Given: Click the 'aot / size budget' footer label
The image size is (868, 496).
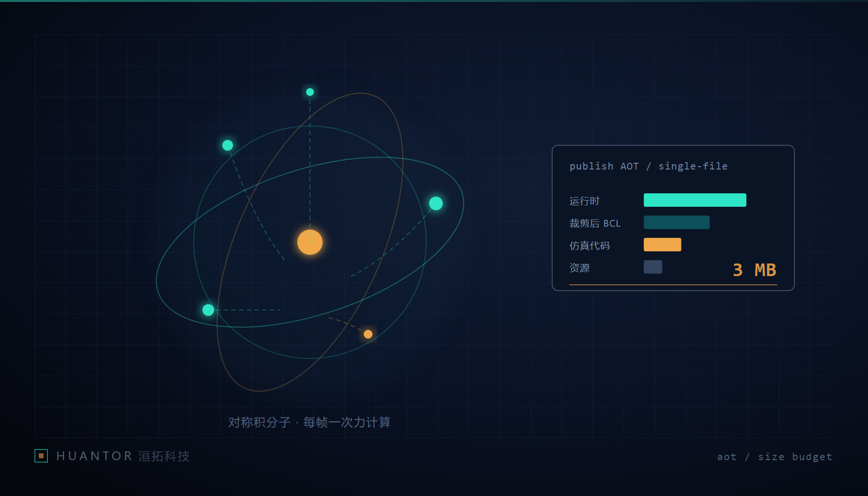Looking at the screenshot, I should (x=775, y=457).
